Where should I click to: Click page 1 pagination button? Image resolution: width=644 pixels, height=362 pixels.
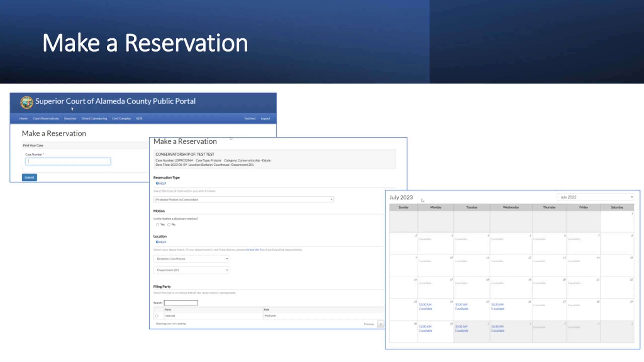pyautogui.click(x=381, y=324)
